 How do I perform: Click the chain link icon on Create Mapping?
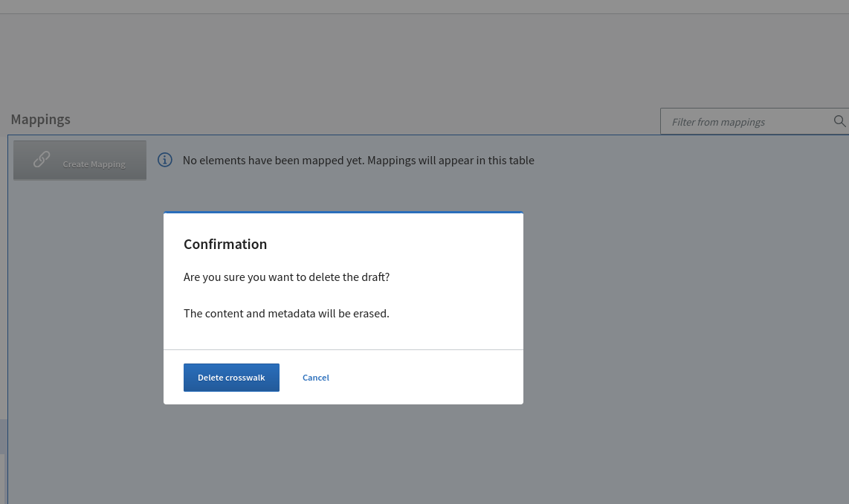(x=42, y=159)
